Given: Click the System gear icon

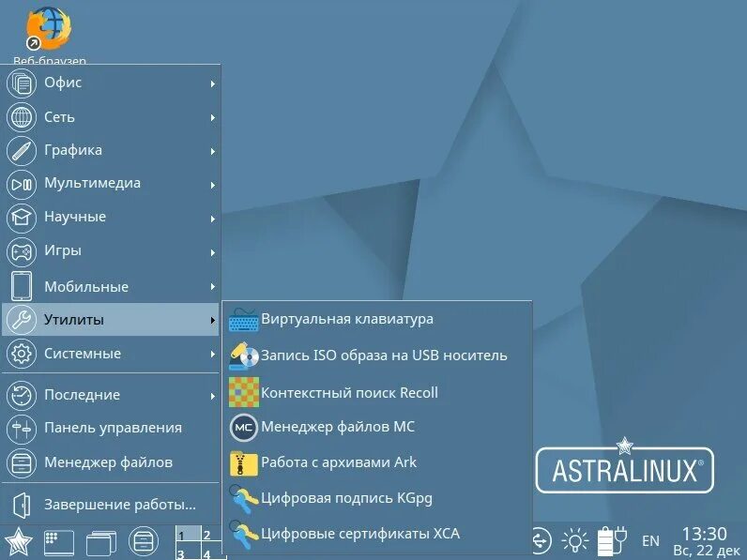Looking at the screenshot, I should point(22,354).
